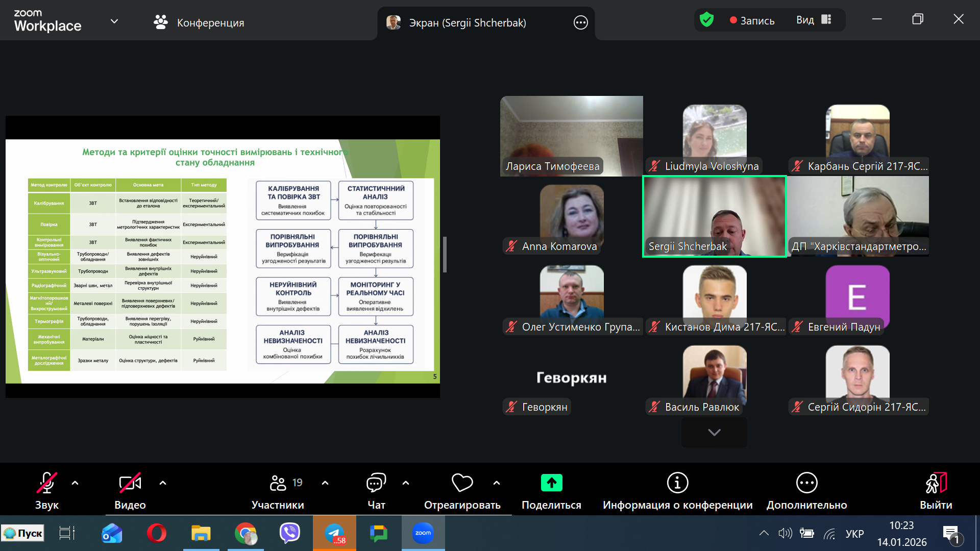This screenshot has width=980, height=551.
Task: Turn on camera (Видео)
Action: coord(130,483)
